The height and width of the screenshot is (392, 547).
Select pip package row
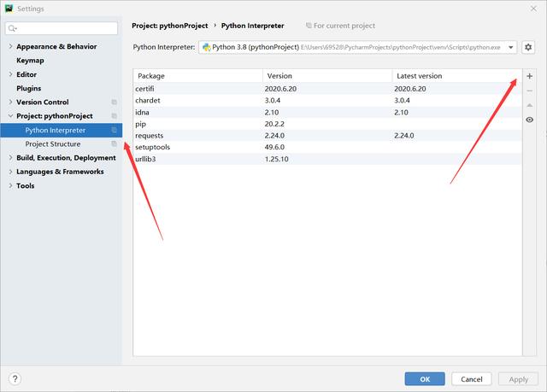click(327, 124)
